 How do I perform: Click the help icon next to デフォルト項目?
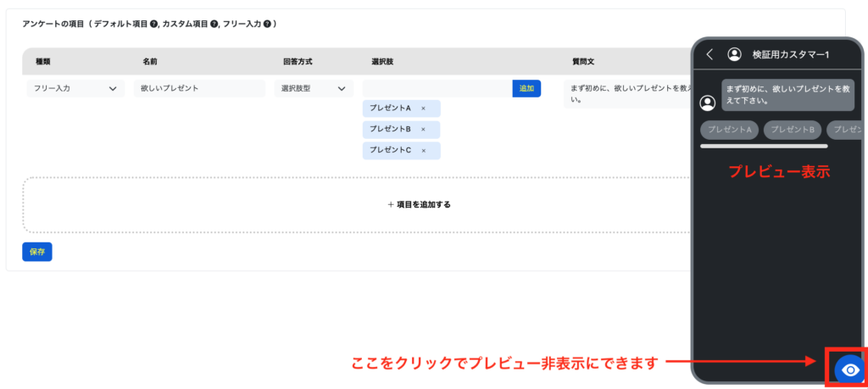coord(153,24)
